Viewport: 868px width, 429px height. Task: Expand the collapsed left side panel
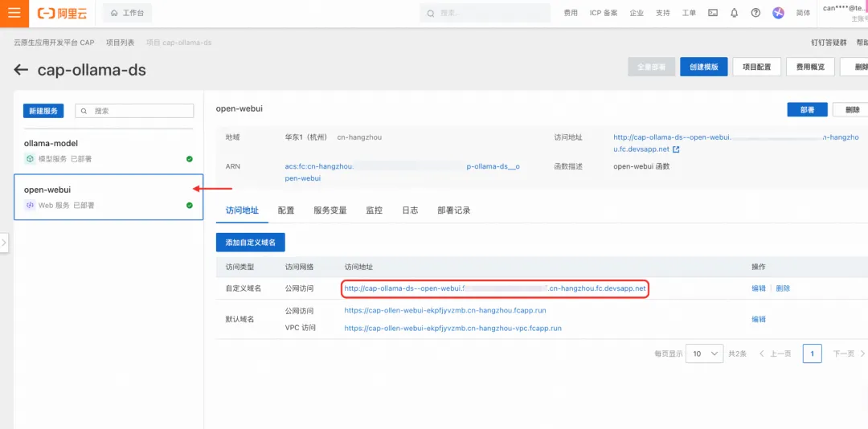pyautogui.click(x=4, y=243)
